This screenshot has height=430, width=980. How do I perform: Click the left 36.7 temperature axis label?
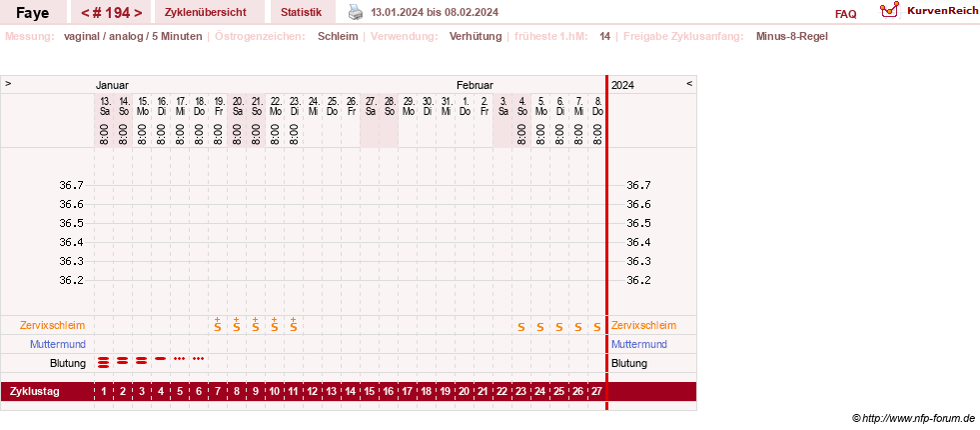(x=71, y=185)
